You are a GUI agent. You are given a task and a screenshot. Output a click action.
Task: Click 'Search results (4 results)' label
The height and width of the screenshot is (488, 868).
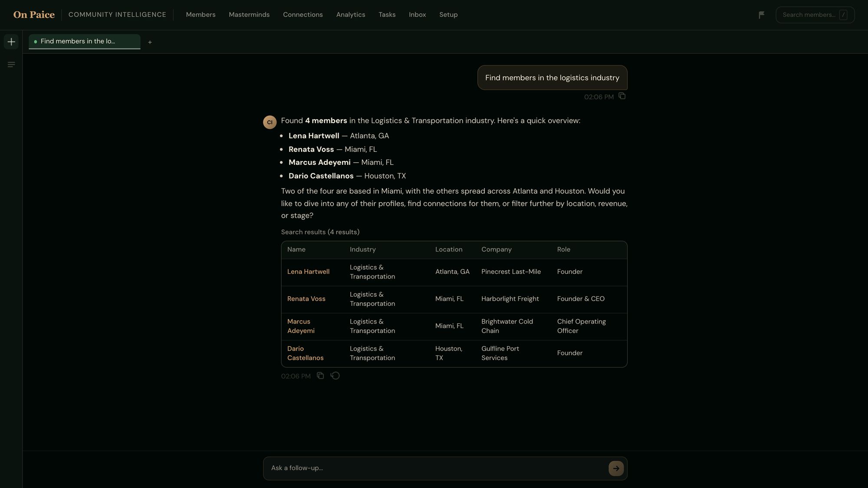coord(320,232)
